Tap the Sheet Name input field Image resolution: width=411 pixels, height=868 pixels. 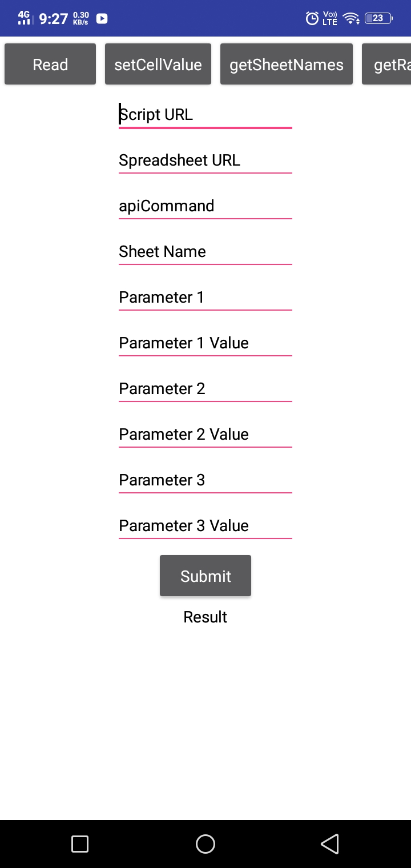(205, 252)
